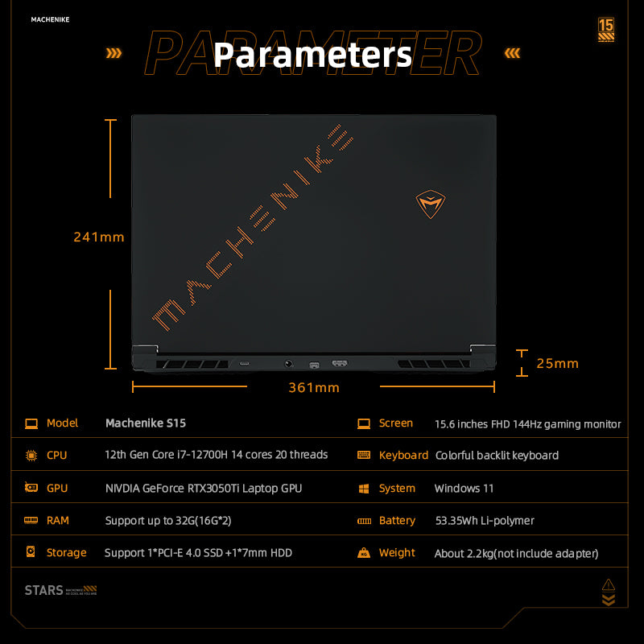Click the warning triangle icon at bottom right
Screen dimensions: 644x644
(x=609, y=584)
